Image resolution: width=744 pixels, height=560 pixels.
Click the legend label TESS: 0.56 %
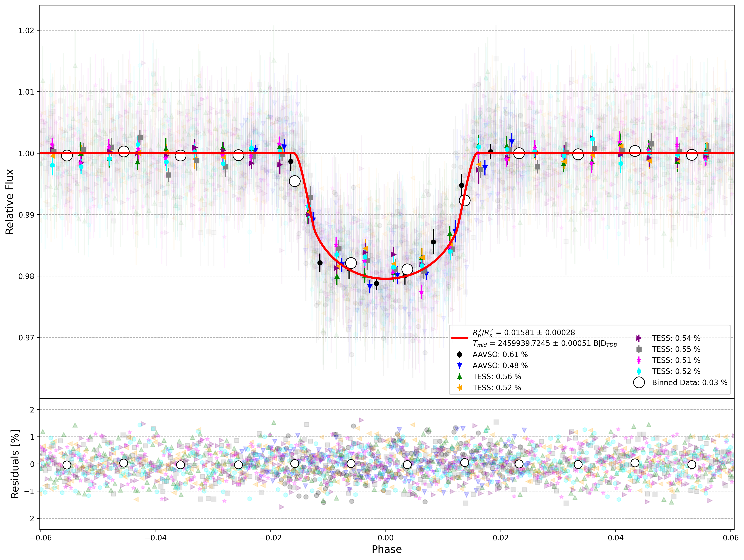pos(497,377)
